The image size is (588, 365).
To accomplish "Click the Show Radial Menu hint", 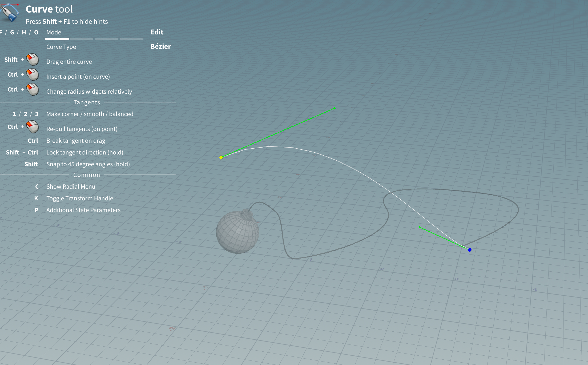I will pyautogui.click(x=71, y=187).
